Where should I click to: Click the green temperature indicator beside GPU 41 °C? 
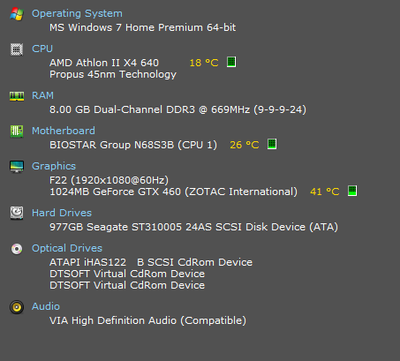tap(352, 191)
